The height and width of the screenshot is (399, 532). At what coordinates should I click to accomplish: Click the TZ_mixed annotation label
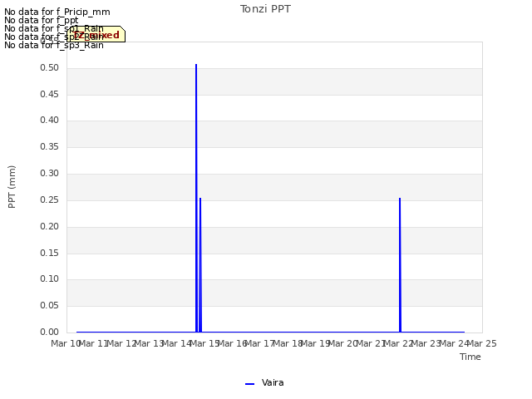(x=96, y=34)
